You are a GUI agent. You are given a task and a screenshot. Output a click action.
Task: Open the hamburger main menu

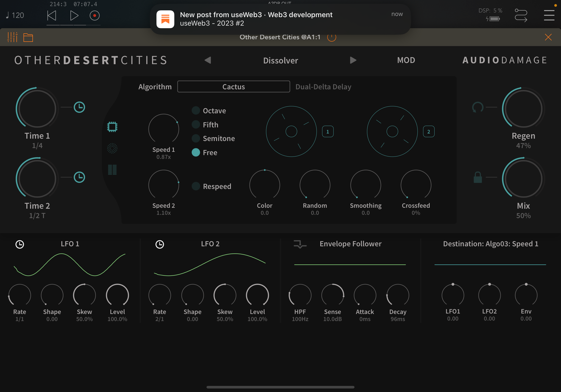549,15
